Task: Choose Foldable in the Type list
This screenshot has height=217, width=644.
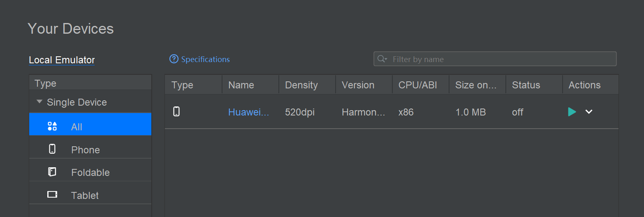Action: 90,172
